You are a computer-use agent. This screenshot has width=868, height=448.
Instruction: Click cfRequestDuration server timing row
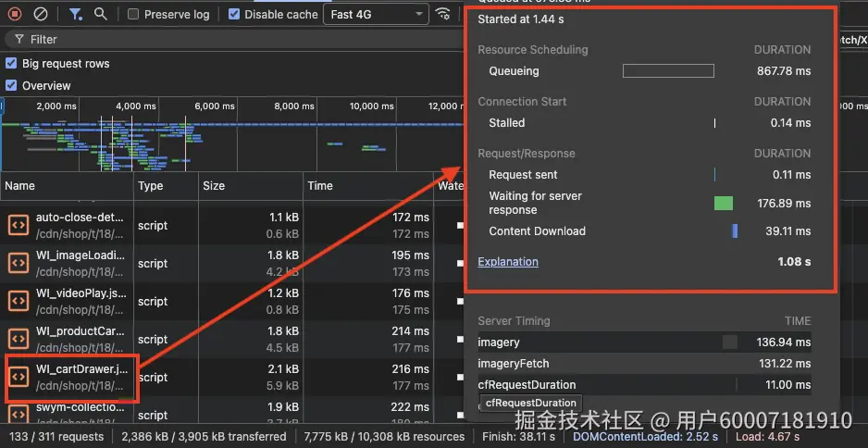coord(644,384)
